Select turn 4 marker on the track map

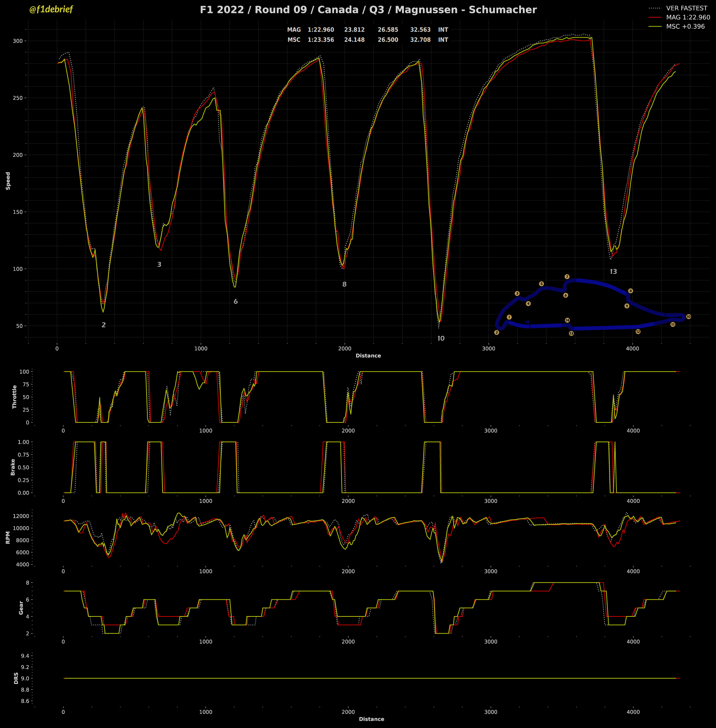click(x=528, y=304)
